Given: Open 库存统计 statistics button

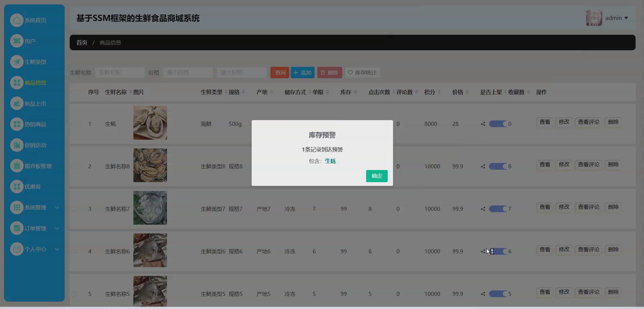Looking at the screenshot, I should tap(362, 73).
